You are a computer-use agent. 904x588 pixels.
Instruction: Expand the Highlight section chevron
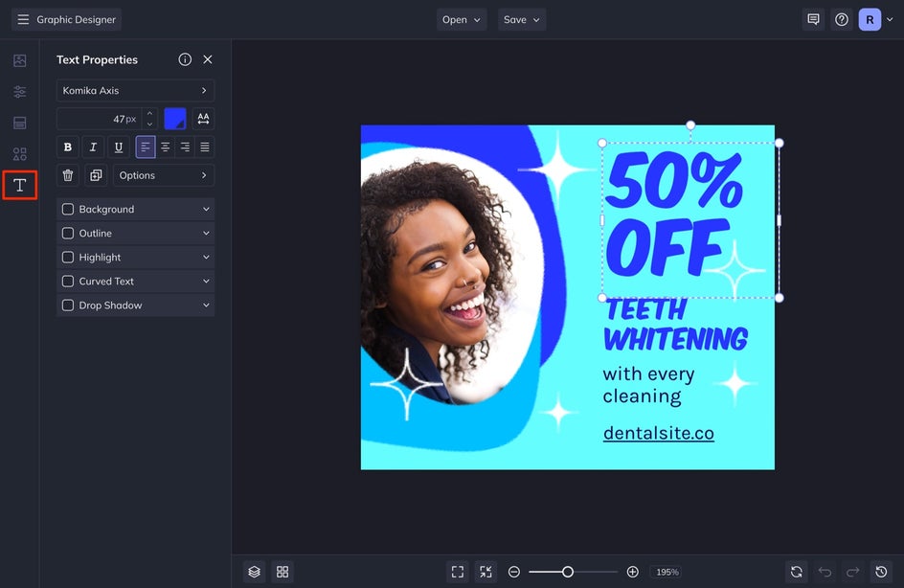(206, 257)
